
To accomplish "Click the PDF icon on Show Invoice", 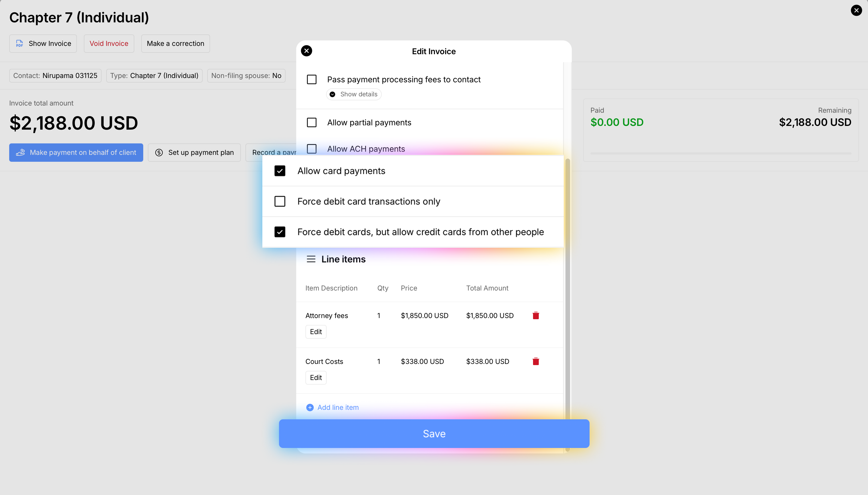I will pos(20,44).
